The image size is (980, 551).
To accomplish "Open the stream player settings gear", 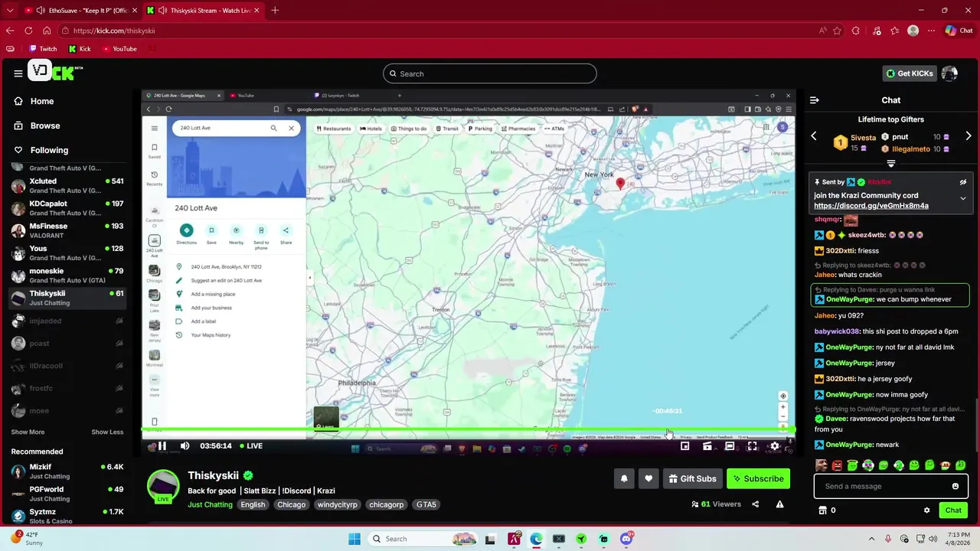I will pyautogui.click(x=775, y=446).
